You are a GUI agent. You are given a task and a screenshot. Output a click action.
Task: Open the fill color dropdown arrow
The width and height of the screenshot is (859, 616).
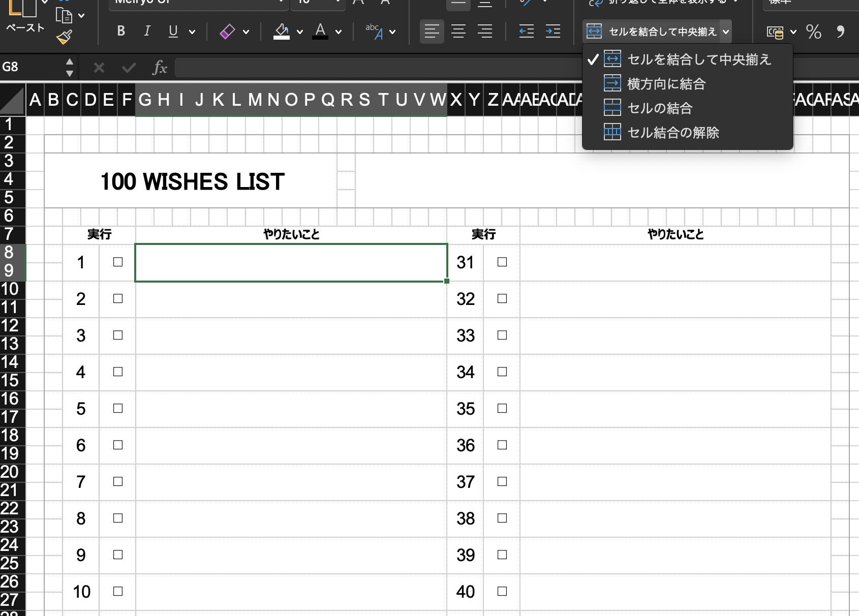coord(300,32)
